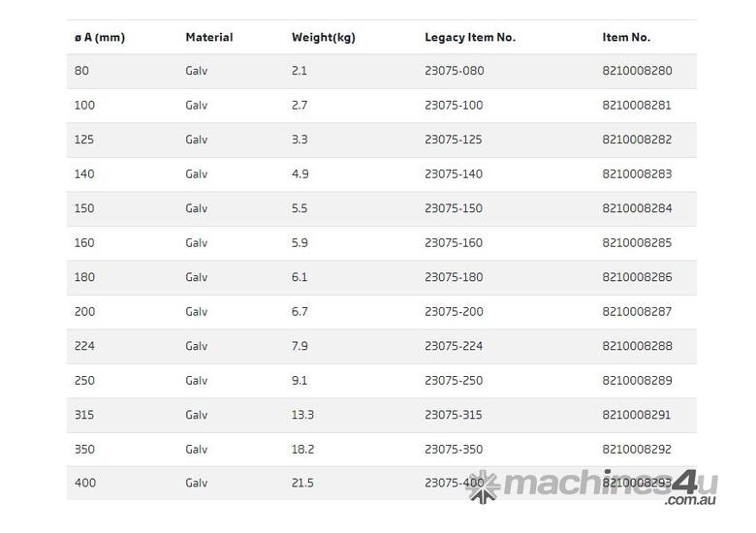Viewport: 756px width, 533px height.
Task: Select the Material column header
Action: (209, 38)
